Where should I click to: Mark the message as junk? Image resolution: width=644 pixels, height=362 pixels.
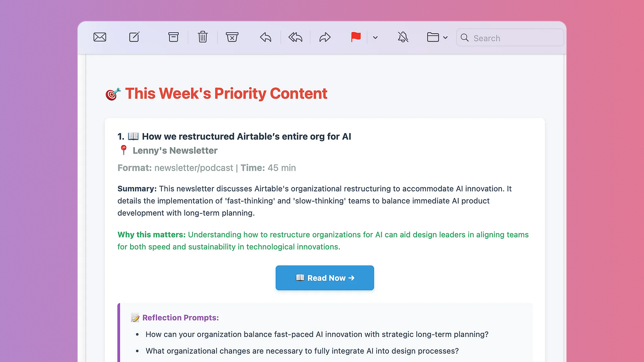coord(232,37)
